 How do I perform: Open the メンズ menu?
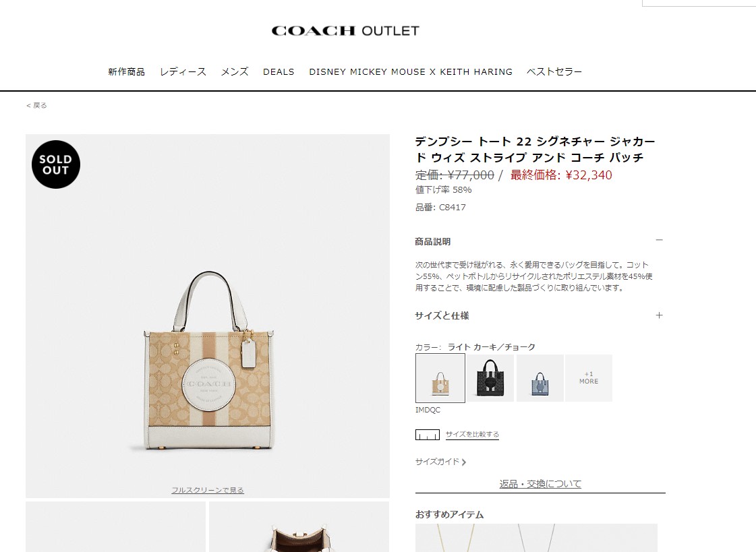click(235, 71)
